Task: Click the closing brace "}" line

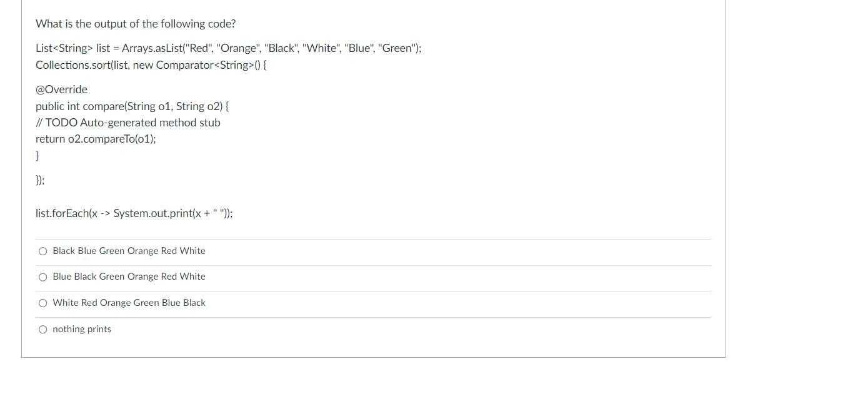Action: pos(37,155)
